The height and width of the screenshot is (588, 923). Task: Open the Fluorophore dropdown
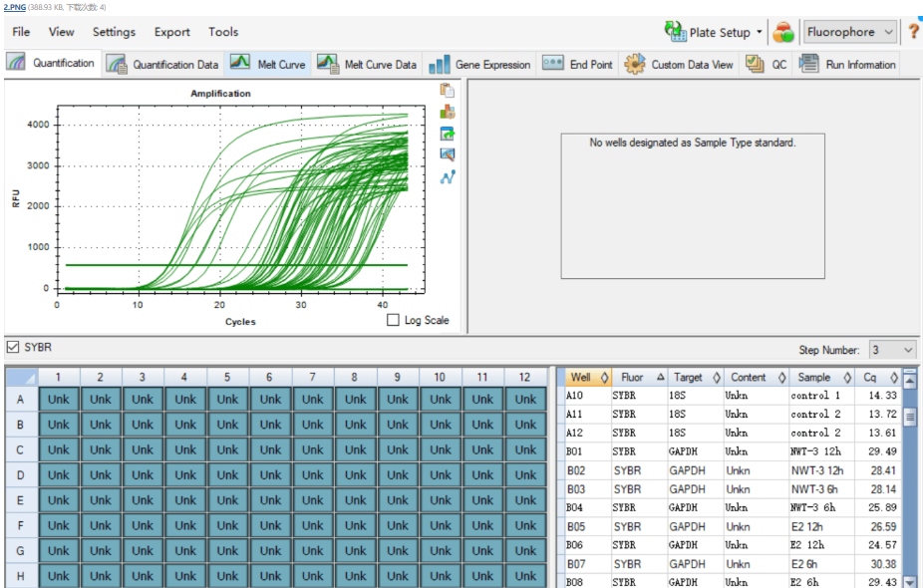click(x=850, y=32)
